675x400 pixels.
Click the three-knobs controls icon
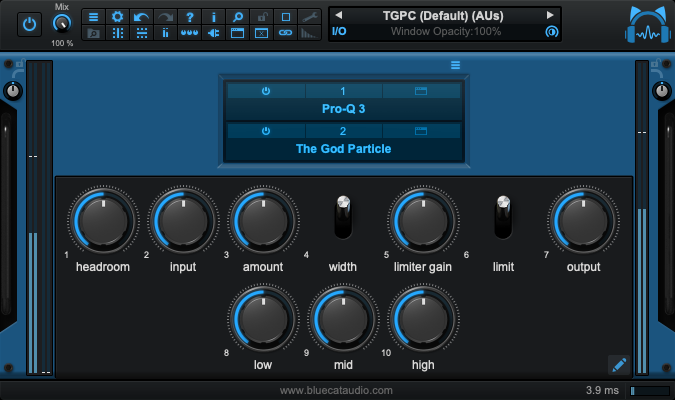coord(189,33)
